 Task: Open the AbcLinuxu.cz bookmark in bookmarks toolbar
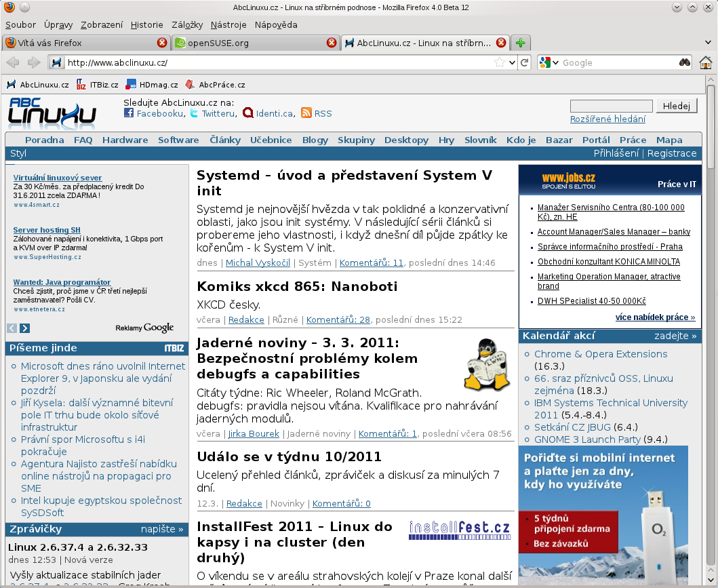(x=38, y=85)
